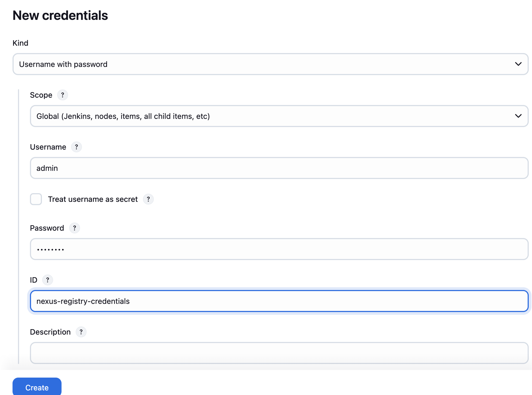
Task: Focus the Username field containing admin
Action: [279, 168]
